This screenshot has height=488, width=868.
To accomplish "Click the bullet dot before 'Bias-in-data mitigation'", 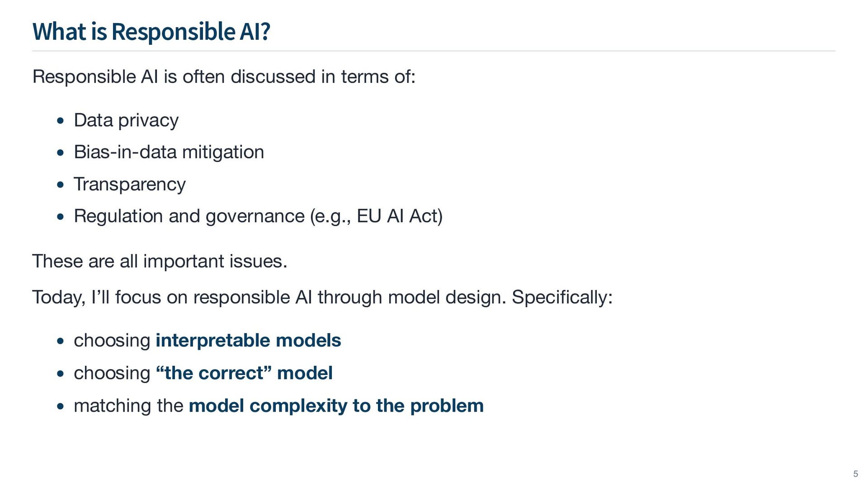I will coord(61,153).
